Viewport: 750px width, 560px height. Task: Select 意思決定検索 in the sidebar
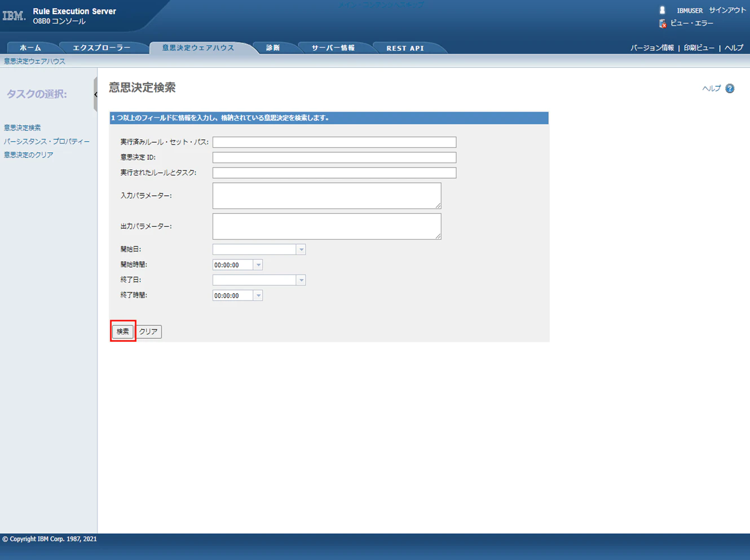[23, 128]
